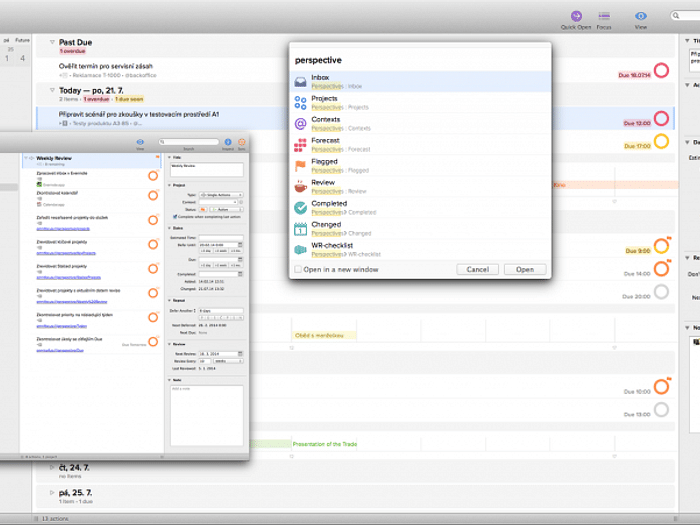Open the Forecast perspective icon
The width and height of the screenshot is (700, 525).
301,145
